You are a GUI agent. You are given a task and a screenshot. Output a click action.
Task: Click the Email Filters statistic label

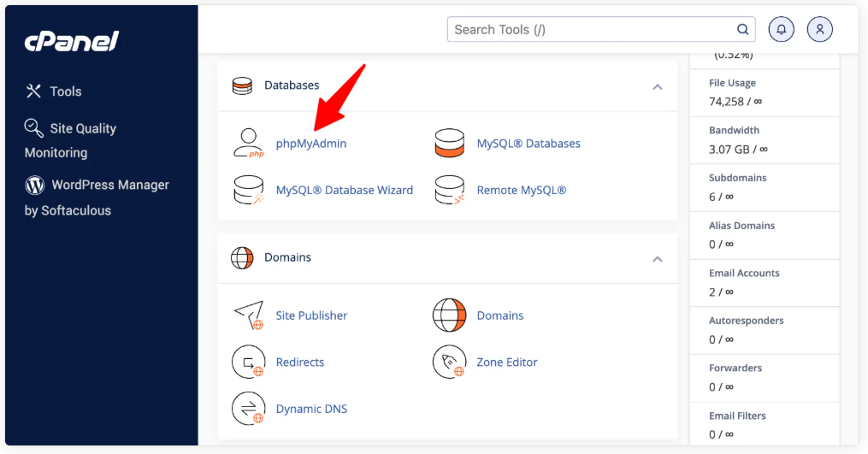click(737, 416)
